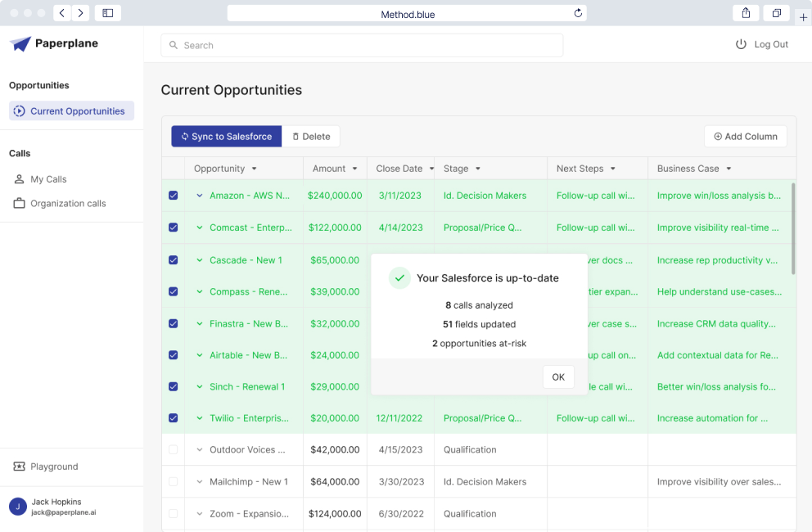Image resolution: width=812 pixels, height=532 pixels.
Task: Toggle the browser sidebar icon
Action: click(107, 13)
